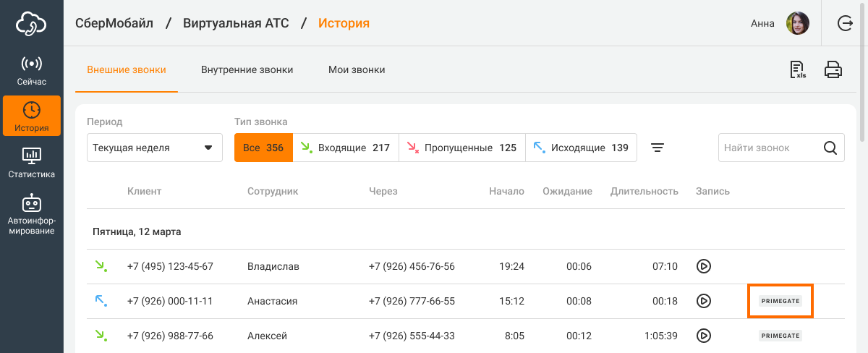The image size is (868, 353).
Task: Expand the Период dropdown
Action: [153, 148]
